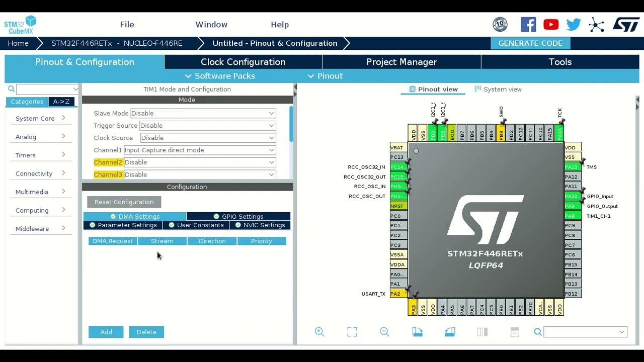Open the ST community network icon

click(x=596, y=25)
